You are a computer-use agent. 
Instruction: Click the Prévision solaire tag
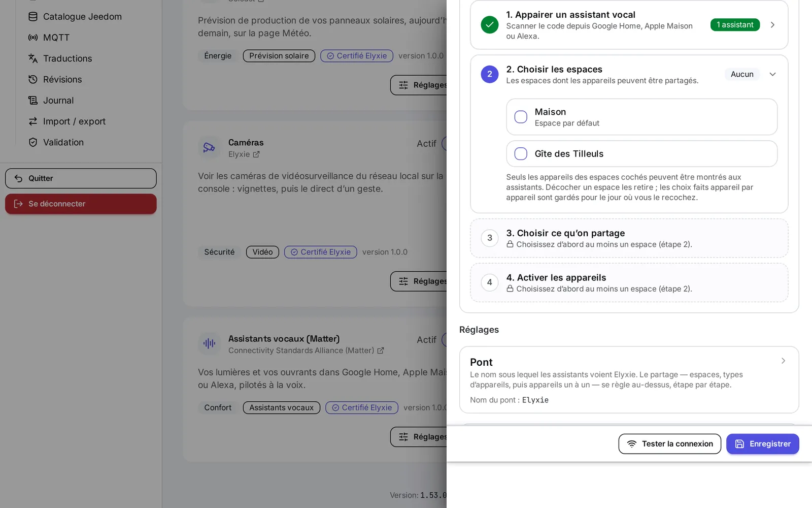click(x=279, y=56)
